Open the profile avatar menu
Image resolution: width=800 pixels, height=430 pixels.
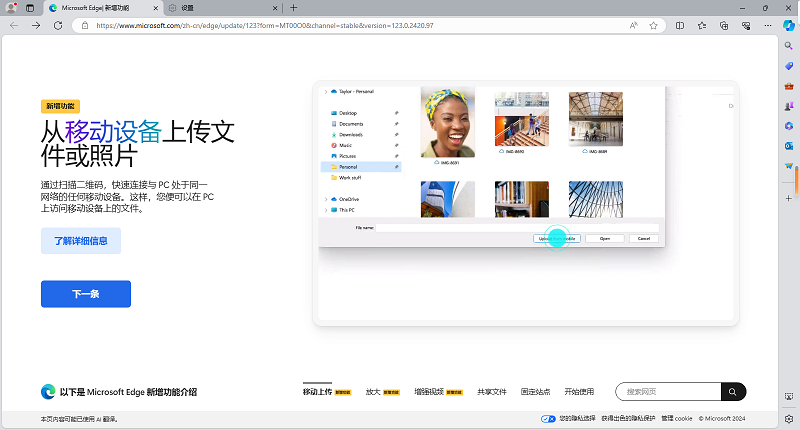11,8
